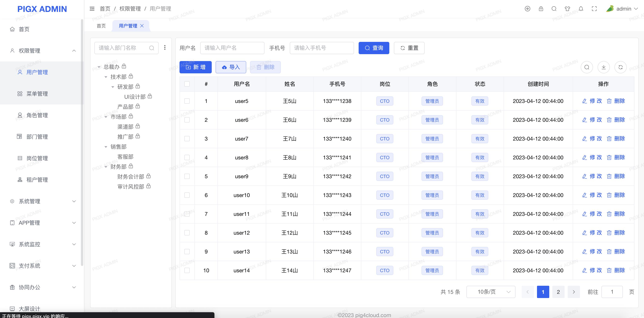Open the three-dot menu in the department panel
The width and height of the screenshot is (644, 318).
[x=165, y=47]
